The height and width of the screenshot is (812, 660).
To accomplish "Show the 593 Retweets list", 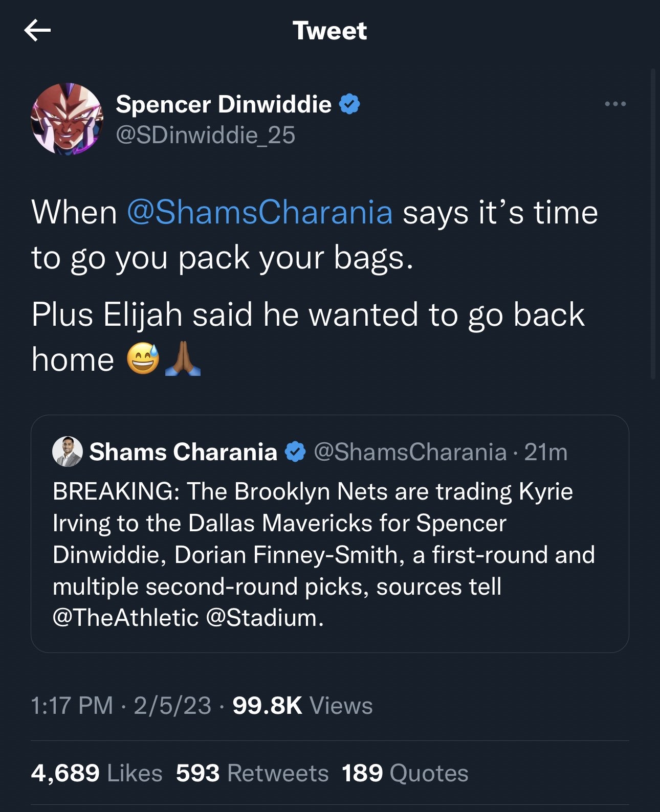I will [x=252, y=773].
